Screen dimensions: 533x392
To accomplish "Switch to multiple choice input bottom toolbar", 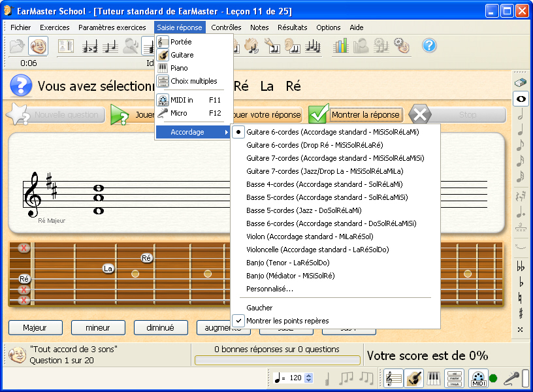I will coord(455,378).
